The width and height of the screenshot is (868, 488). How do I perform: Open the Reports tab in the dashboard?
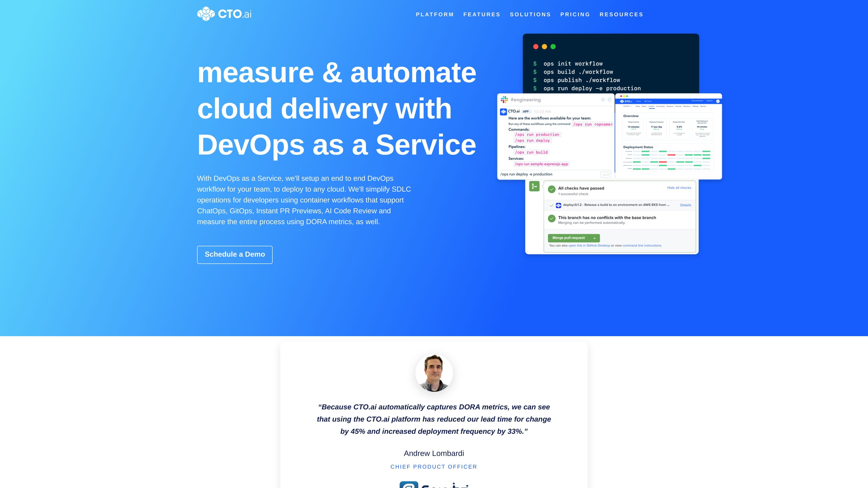[x=703, y=106]
